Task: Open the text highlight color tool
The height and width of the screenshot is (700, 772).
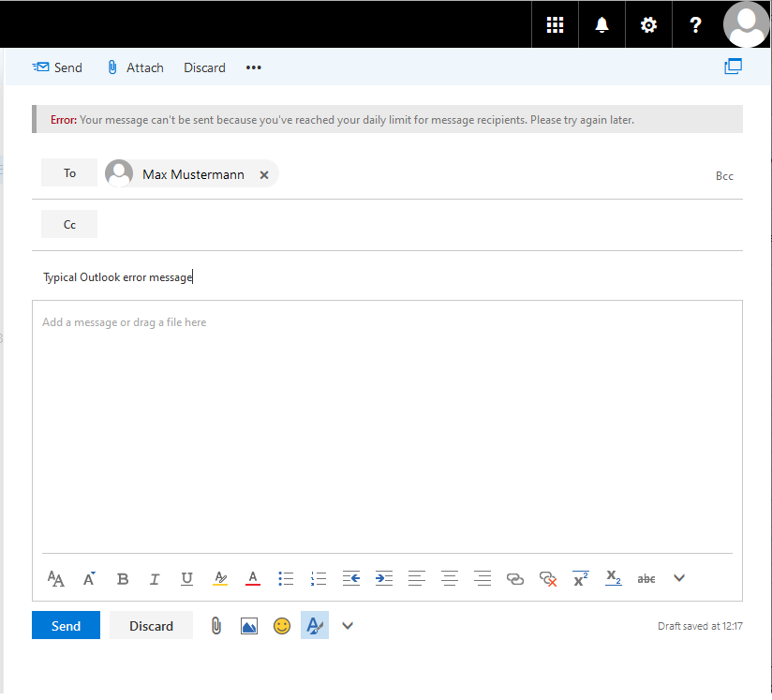Action: pos(219,578)
